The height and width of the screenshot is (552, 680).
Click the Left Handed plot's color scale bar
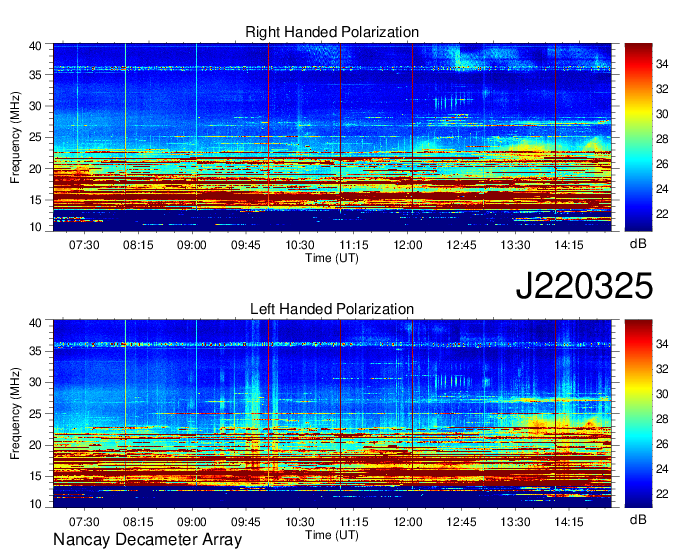(x=638, y=414)
